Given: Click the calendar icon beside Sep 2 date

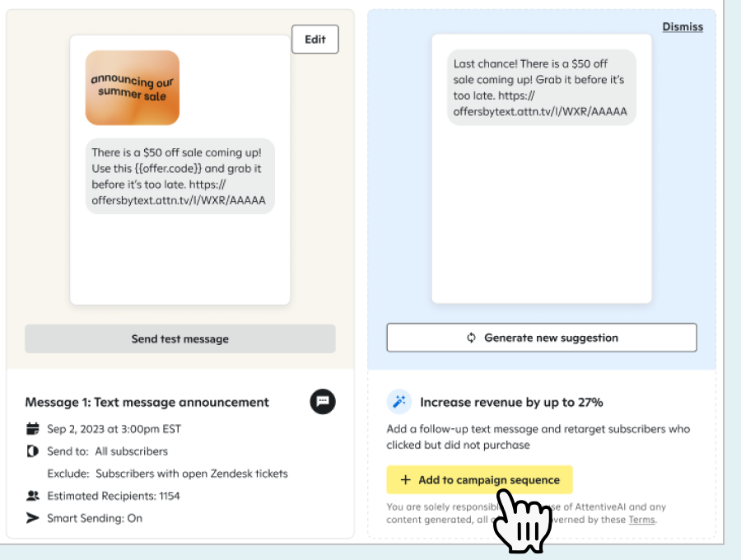Looking at the screenshot, I should (x=33, y=428).
